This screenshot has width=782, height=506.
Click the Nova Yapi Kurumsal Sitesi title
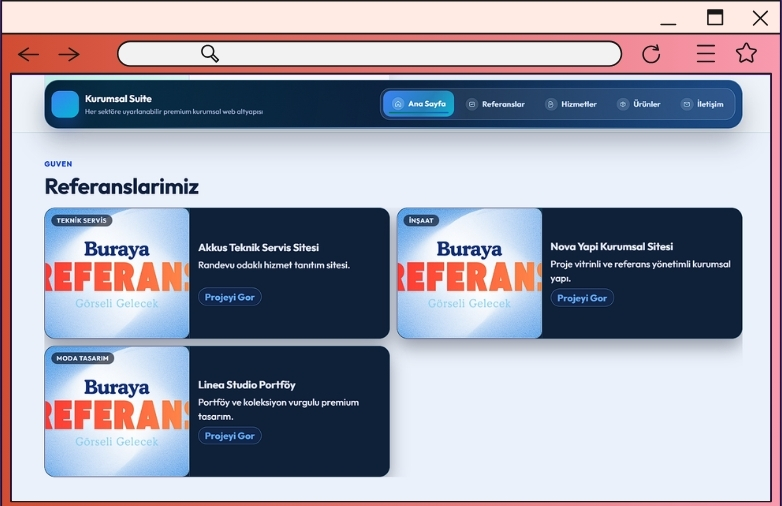coord(611,246)
